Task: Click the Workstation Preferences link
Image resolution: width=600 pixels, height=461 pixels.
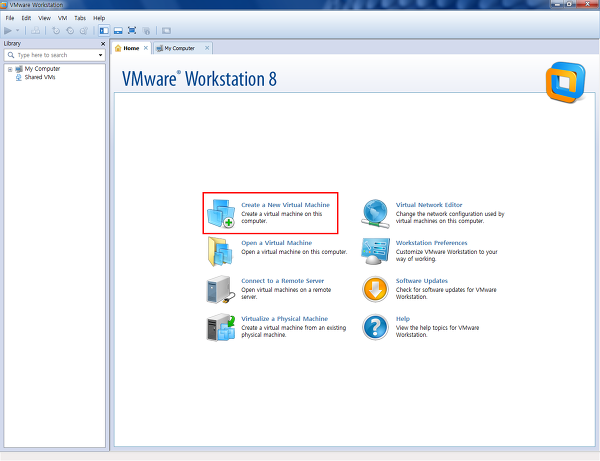Action: pyautogui.click(x=431, y=243)
